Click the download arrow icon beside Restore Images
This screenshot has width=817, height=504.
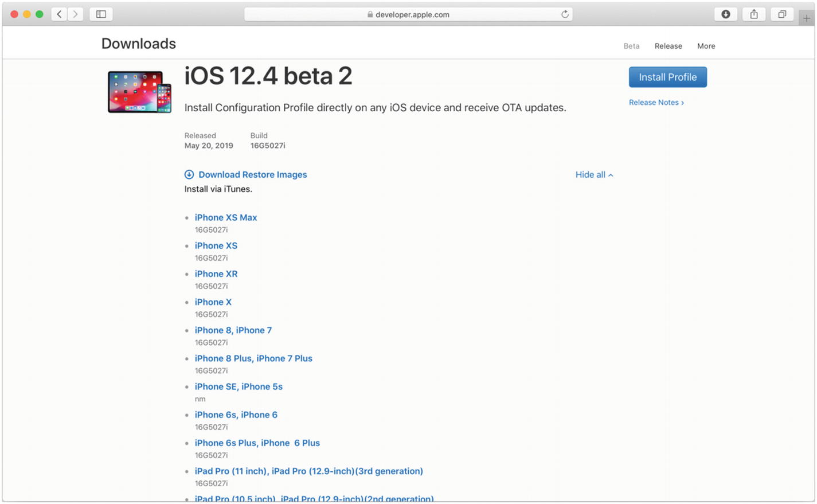(189, 175)
